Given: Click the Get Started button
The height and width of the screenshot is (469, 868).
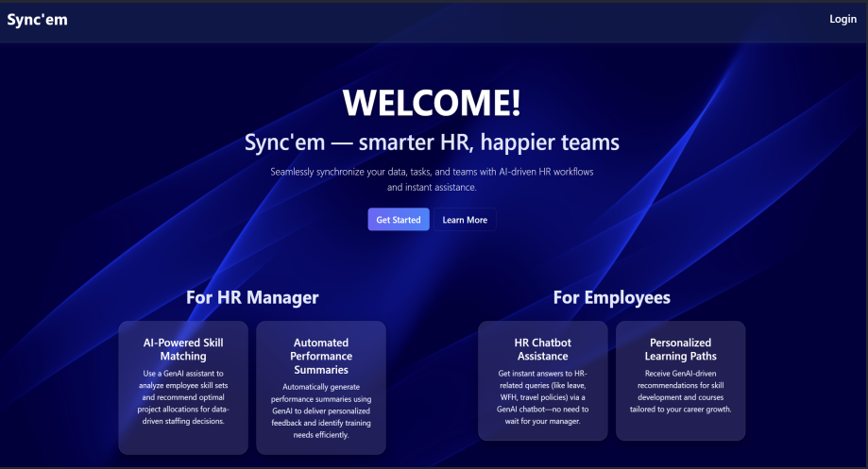Looking at the screenshot, I should point(399,220).
